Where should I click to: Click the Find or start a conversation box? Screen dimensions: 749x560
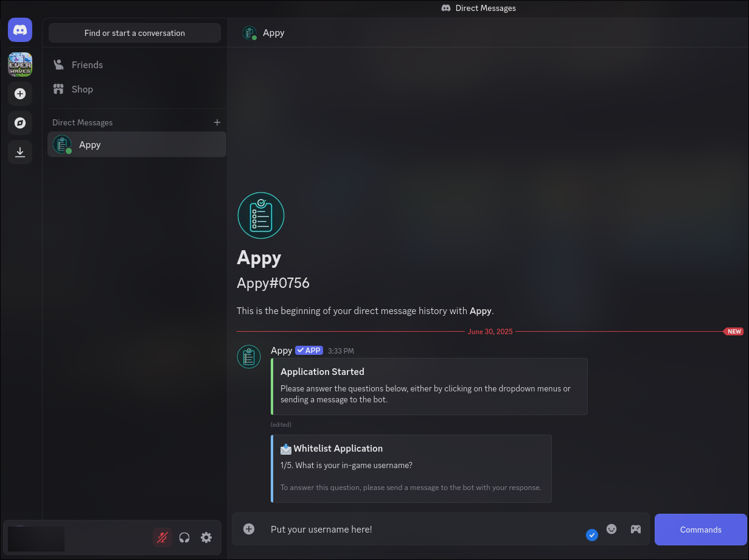pos(134,33)
